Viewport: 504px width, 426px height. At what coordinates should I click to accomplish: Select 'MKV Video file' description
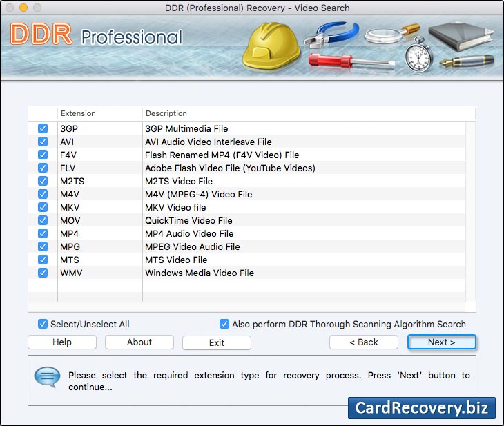[175, 207]
